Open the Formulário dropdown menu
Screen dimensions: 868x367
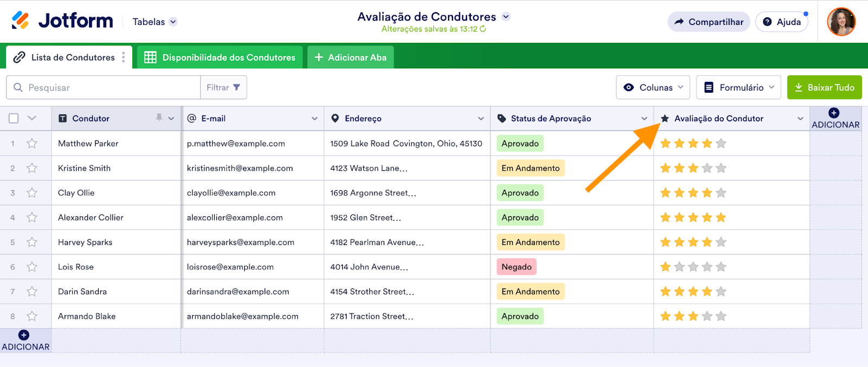[x=738, y=87]
